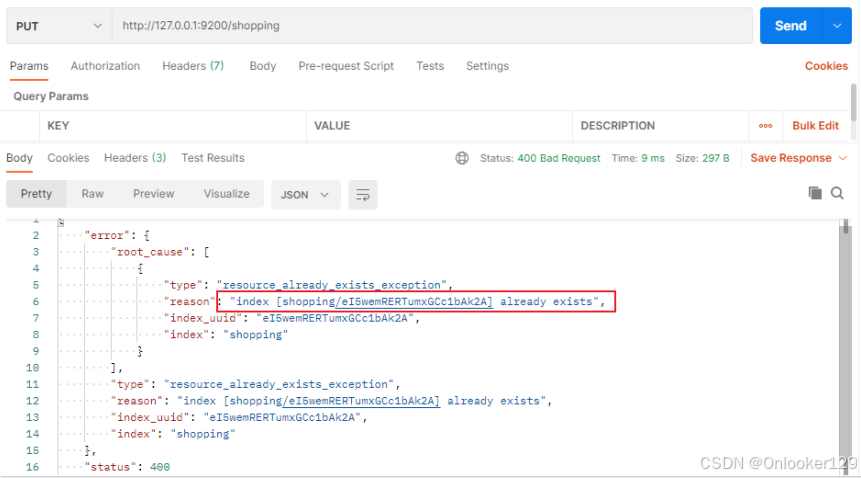Image resolution: width=861 pixels, height=478 pixels.
Task: Switch to the Authorization tab
Action: [x=105, y=66]
